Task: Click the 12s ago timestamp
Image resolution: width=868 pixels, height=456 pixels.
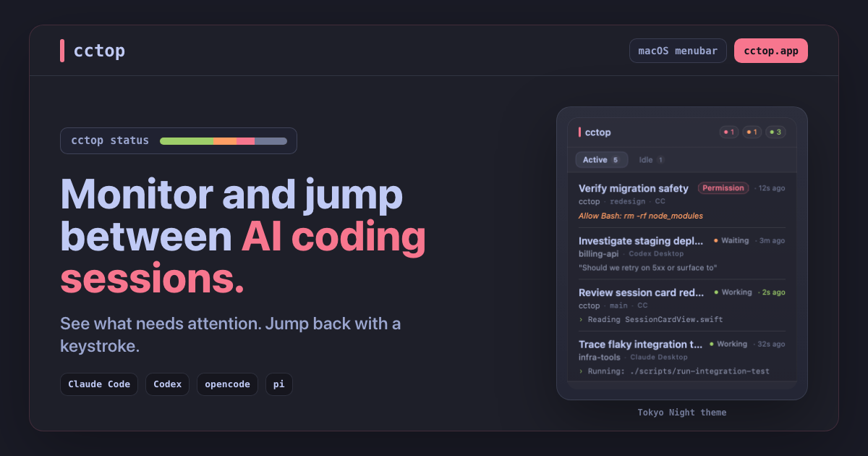Action: point(771,188)
